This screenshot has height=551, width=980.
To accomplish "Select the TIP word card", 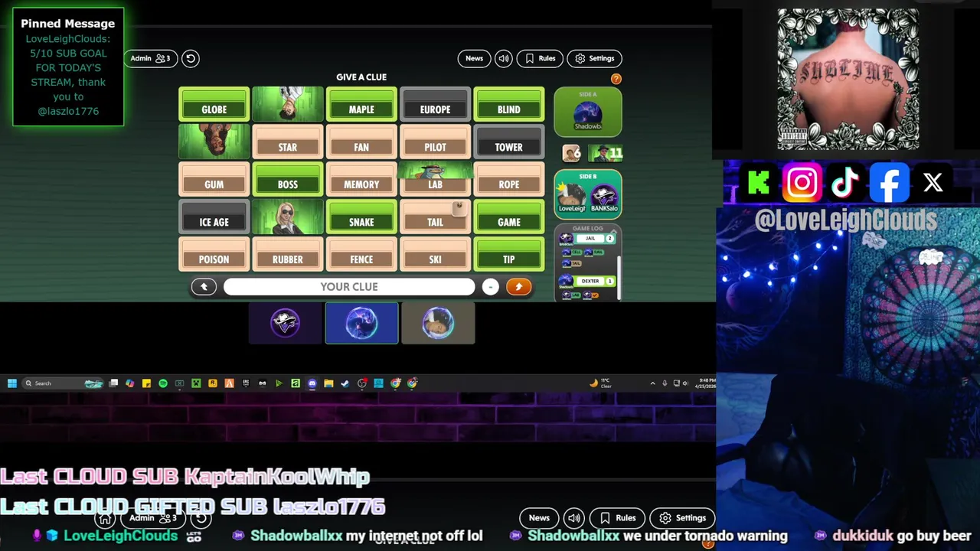I will [509, 255].
